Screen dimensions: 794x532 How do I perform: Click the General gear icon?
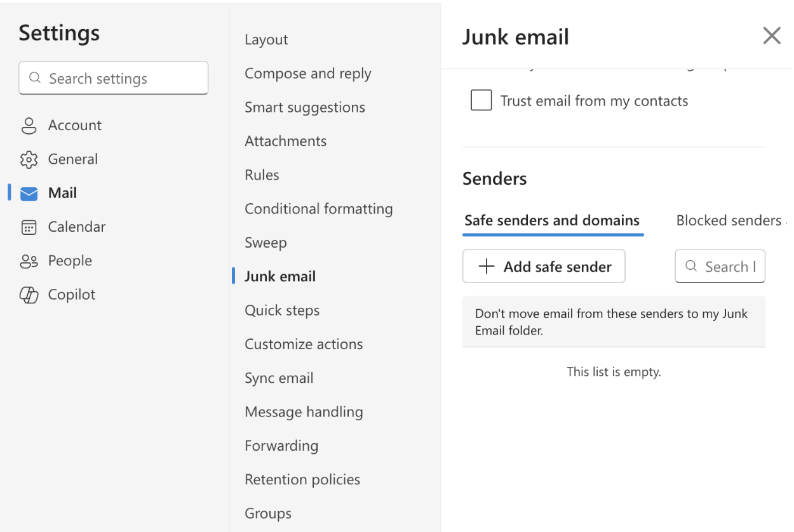tap(29, 159)
